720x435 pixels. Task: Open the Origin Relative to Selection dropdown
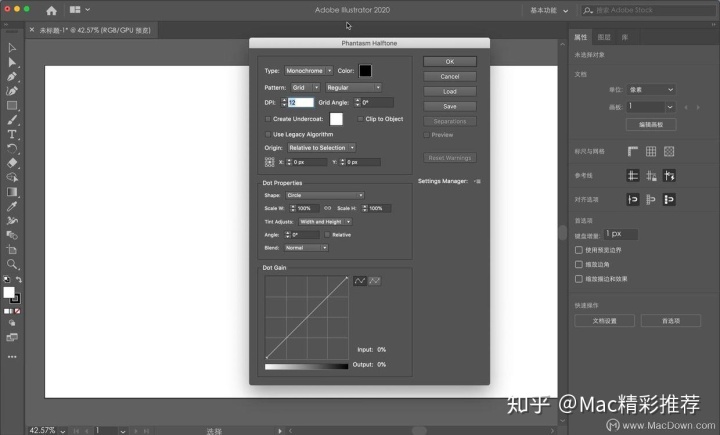pyautogui.click(x=321, y=147)
